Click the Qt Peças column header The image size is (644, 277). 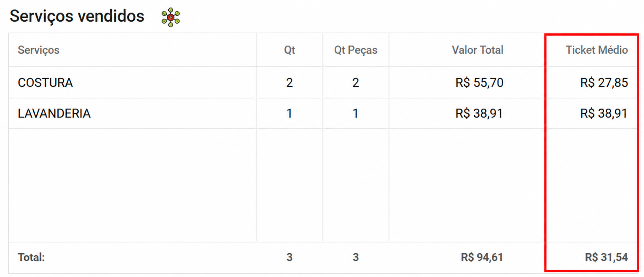click(356, 50)
